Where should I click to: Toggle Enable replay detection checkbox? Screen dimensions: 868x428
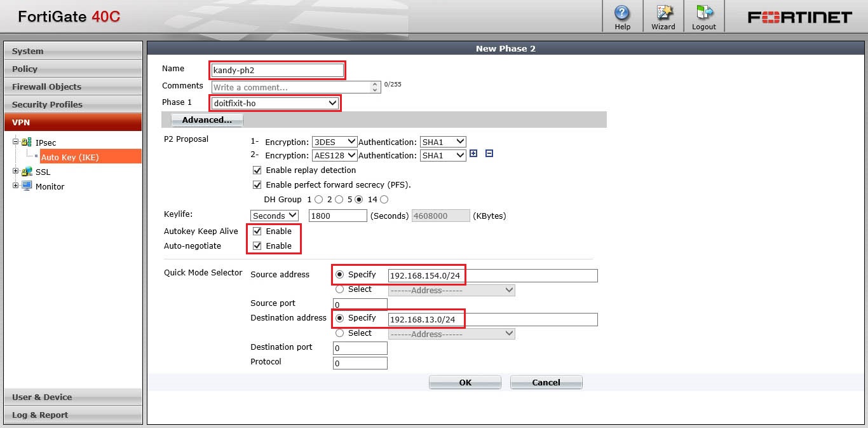[x=257, y=170]
